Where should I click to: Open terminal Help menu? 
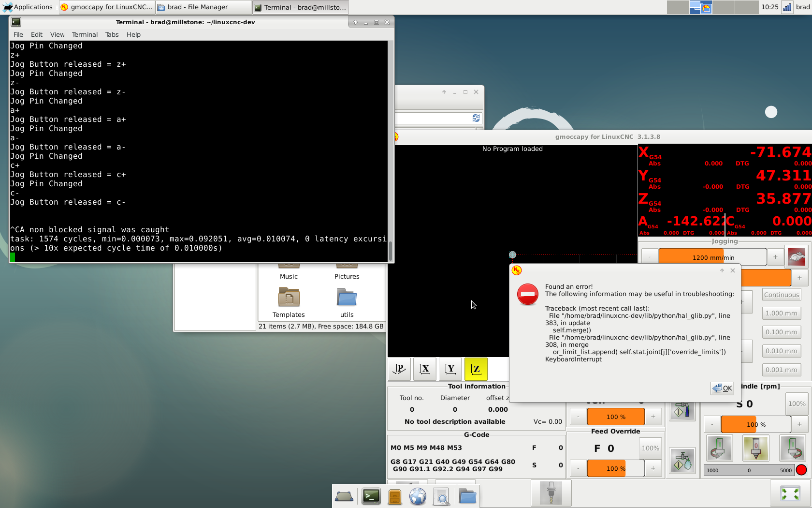point(133,34)
